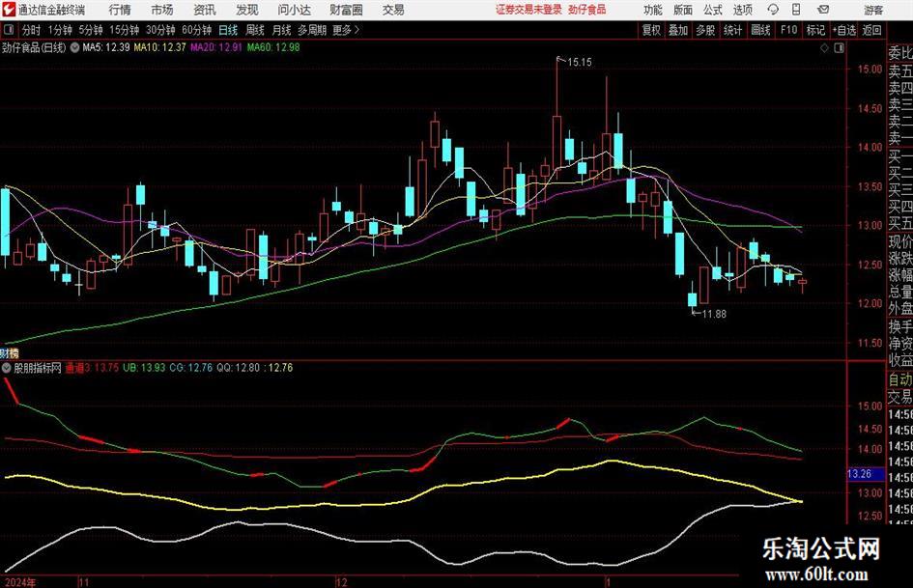This screenshot has width=913, height=588.
Task: Click MA5: 12.39 indicator label
Action: coord(106,47)
